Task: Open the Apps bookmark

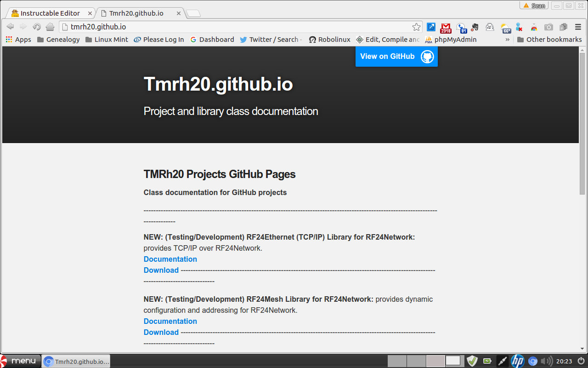Action: click(18, 40)
